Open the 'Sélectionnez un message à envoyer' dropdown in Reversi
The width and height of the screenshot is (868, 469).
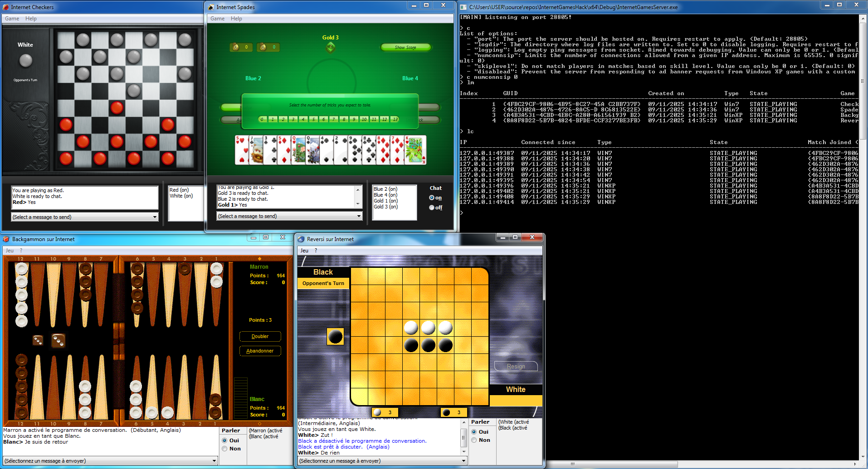pos(463,460)
